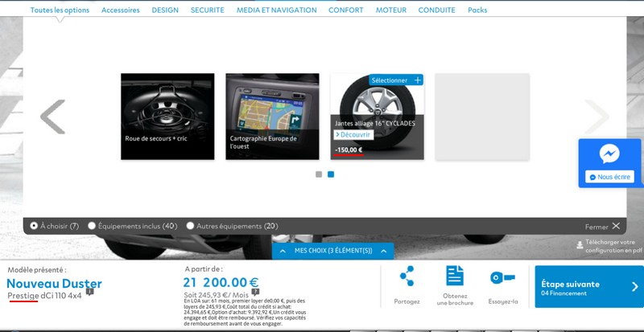Open the MOTEUR tab

click(391, 10)
